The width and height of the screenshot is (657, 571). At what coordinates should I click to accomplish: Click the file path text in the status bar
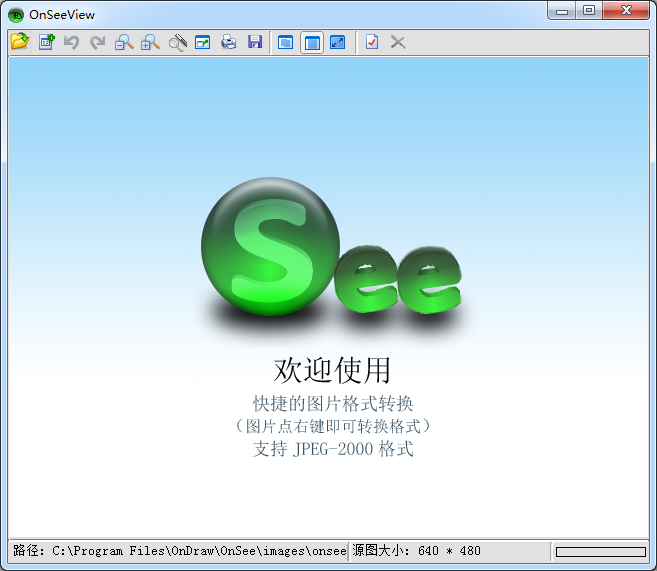pos(179,550)
